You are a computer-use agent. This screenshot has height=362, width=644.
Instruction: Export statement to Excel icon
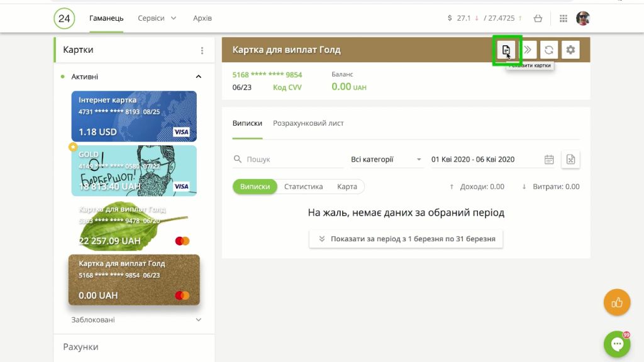click(x=570, y=160)
